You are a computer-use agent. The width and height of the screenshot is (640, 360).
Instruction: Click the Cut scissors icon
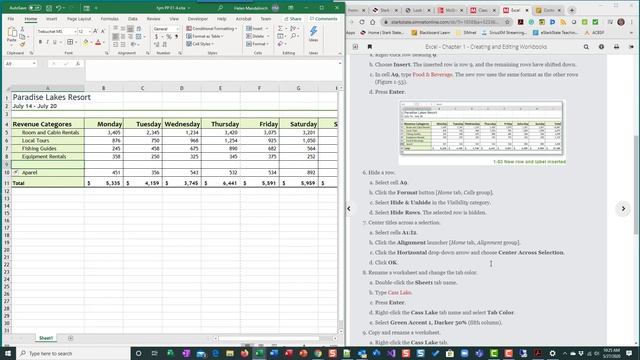click(x=22, y=29)
